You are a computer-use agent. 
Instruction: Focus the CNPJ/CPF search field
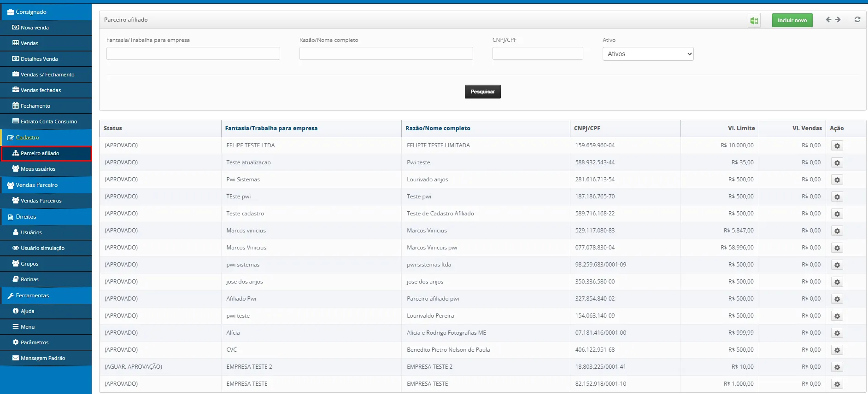(537, 53)
